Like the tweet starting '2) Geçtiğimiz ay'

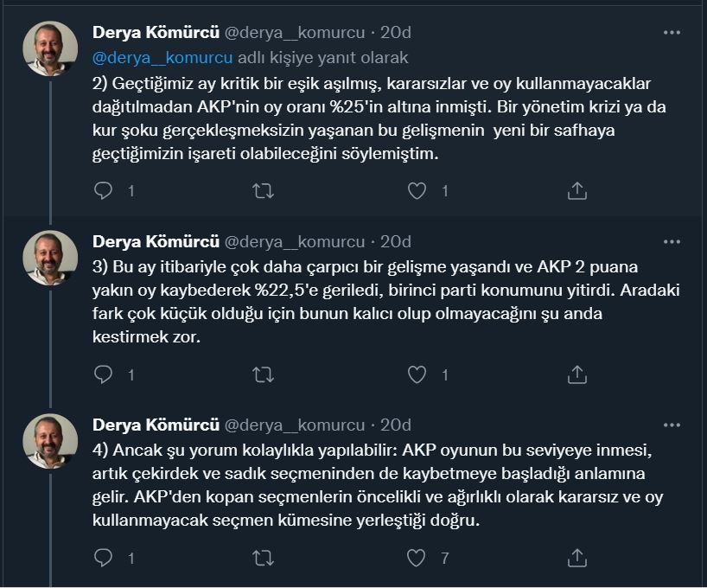(417, 191)
